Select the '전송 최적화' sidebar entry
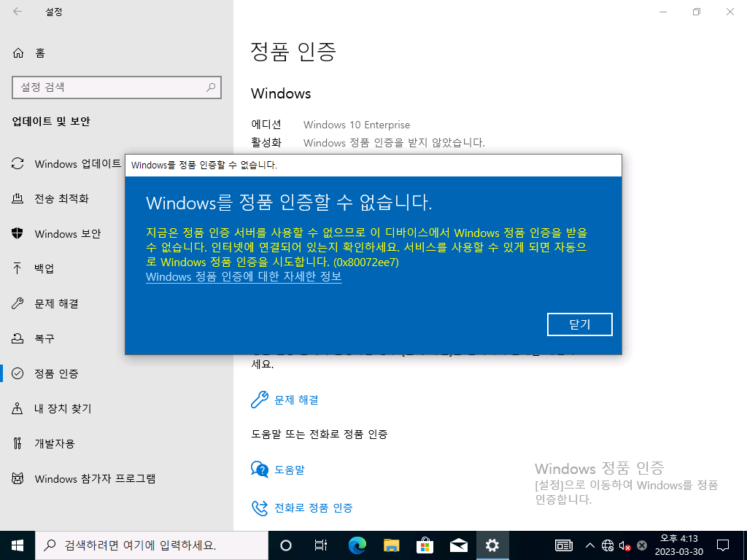The image size is (747, 560). (62, 198)
